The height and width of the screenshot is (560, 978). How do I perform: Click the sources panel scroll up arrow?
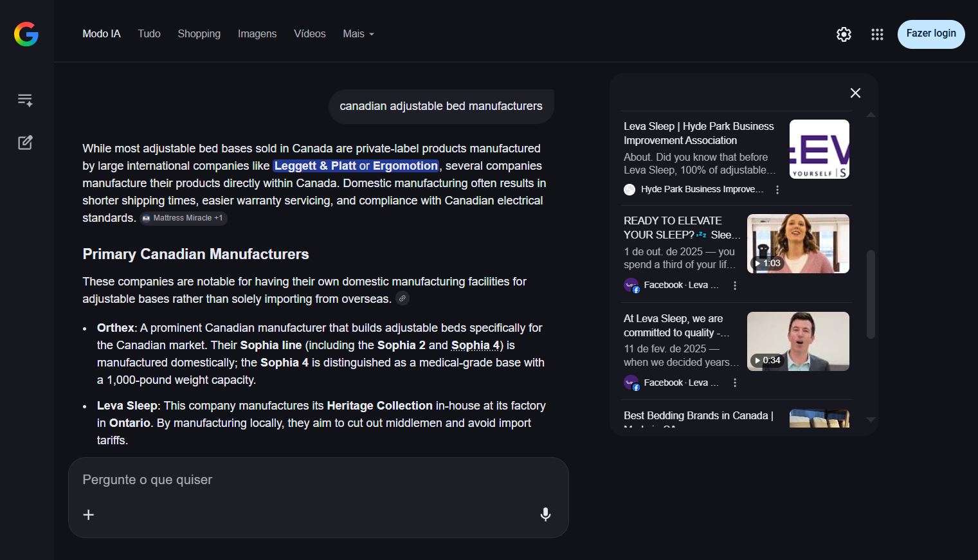pos(871,114)
